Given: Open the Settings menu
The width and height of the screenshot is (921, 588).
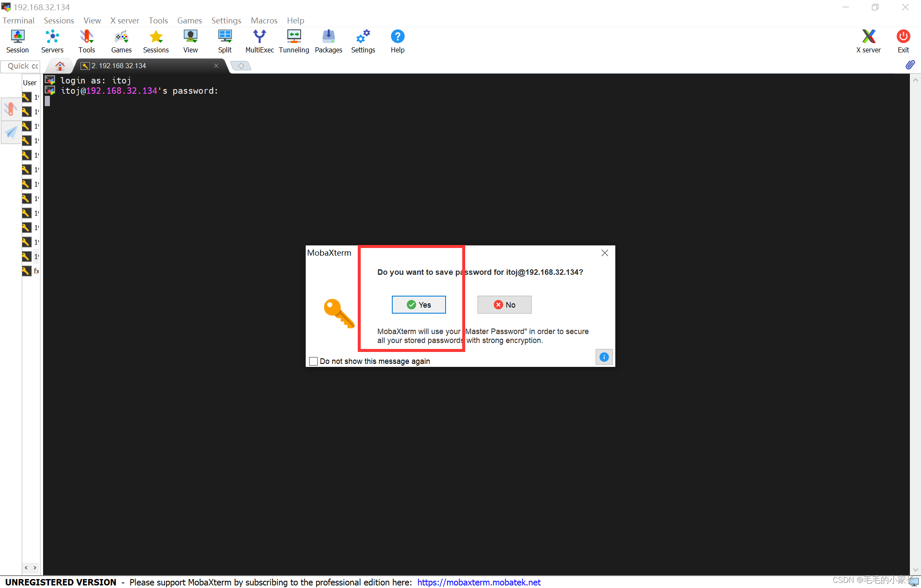Looking at the screenshot, I should (226, 20).
